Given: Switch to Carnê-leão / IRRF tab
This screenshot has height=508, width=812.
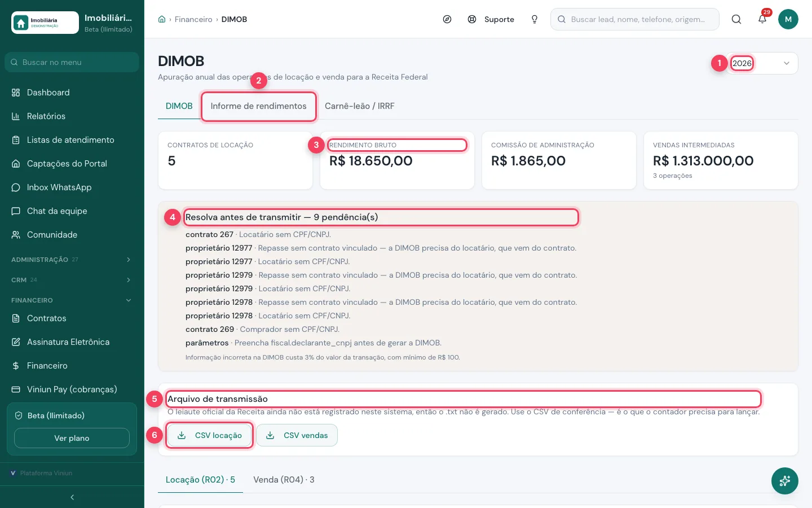Looking at the screenshot, I should [x=360, y=106].
